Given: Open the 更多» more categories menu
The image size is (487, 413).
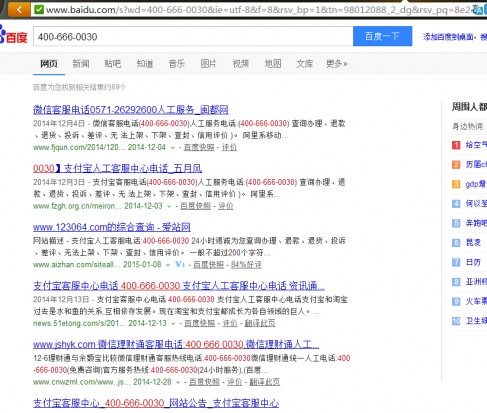Looking at the screenshot, I should tap(336, 63).
